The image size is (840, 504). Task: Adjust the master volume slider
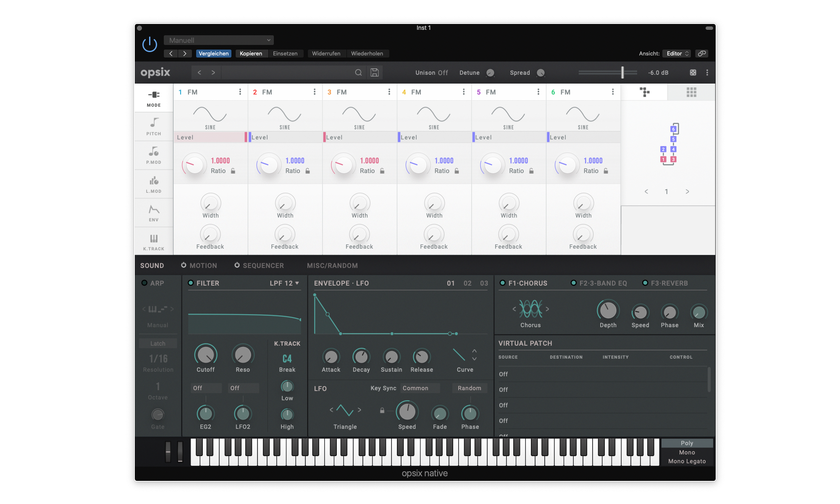[x=622, y=72]
